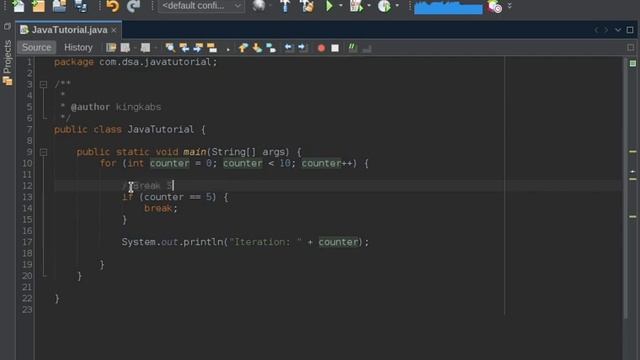Click the 'JavaTutorial' class name on line 7
Viewport: 640px width, 360px height.
[x=161, y=129]
